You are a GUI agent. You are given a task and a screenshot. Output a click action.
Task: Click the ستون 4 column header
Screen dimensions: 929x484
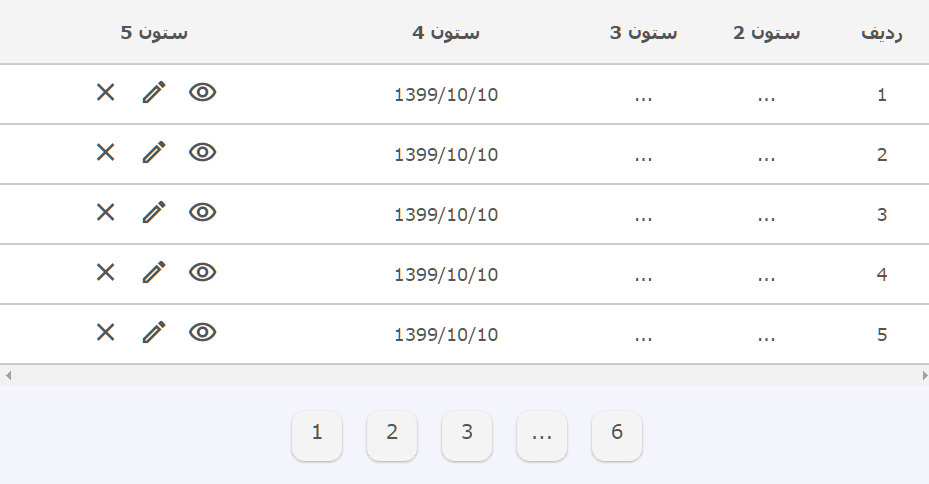click(x=446, y=32)
